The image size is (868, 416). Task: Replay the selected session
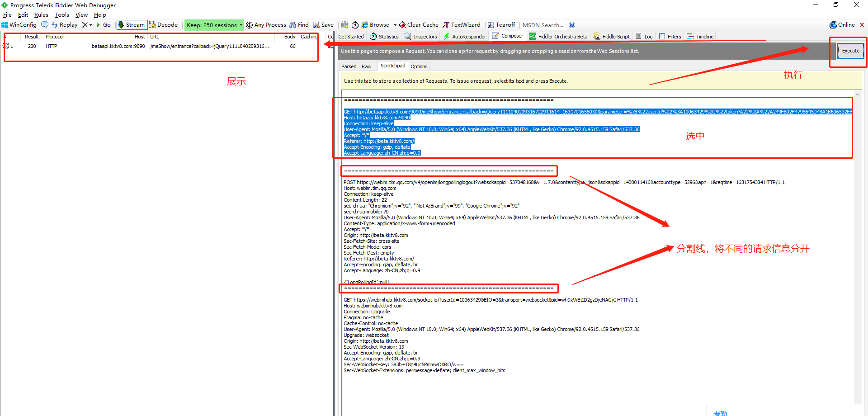tap(64, 25)
